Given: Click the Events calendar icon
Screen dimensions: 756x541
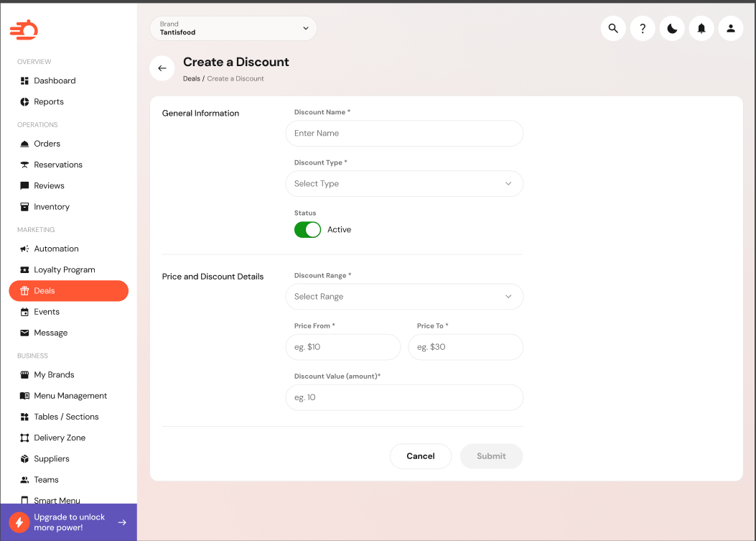Looking at the screenshot, I should 24,312.
